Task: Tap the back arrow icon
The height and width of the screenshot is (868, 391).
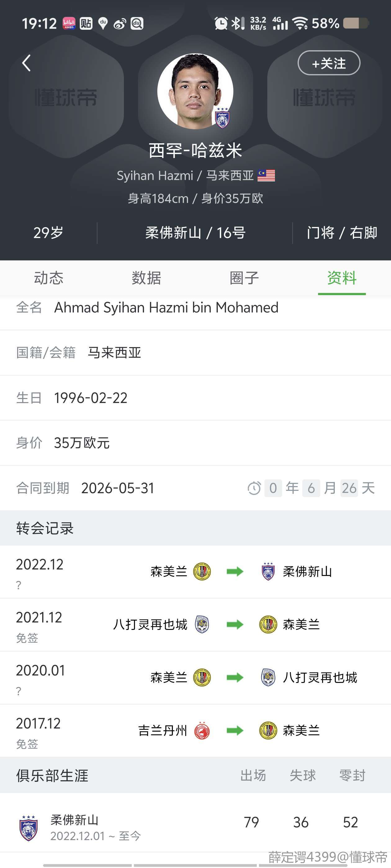Action: click(x=26, y=63)
